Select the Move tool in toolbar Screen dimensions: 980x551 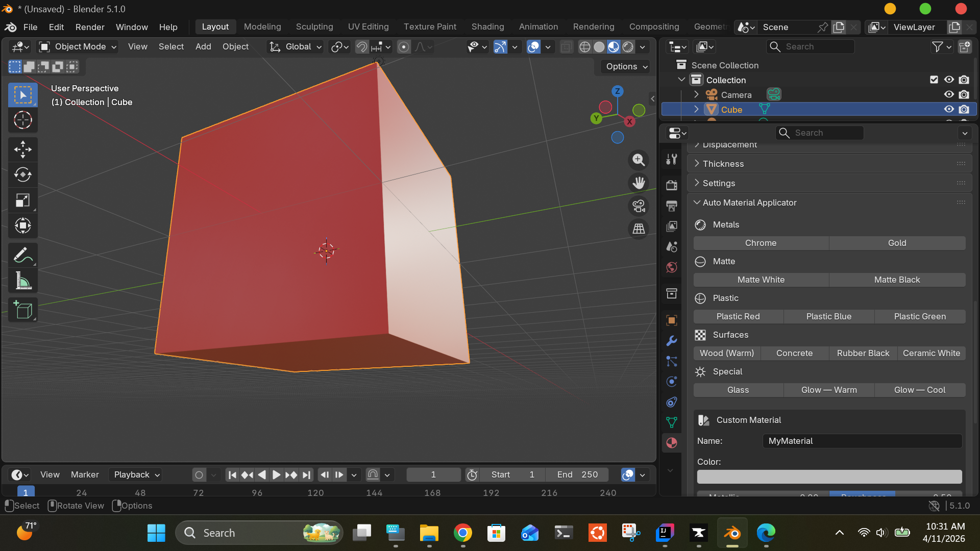22,149
